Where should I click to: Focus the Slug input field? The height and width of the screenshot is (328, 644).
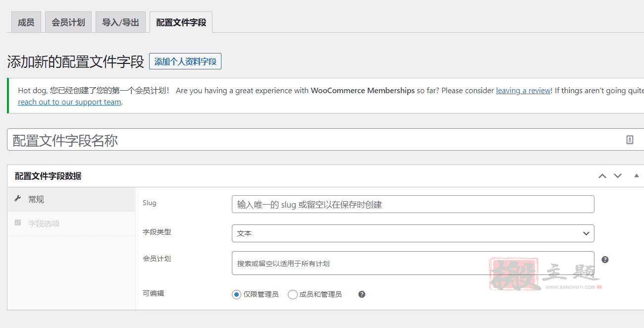413,204
